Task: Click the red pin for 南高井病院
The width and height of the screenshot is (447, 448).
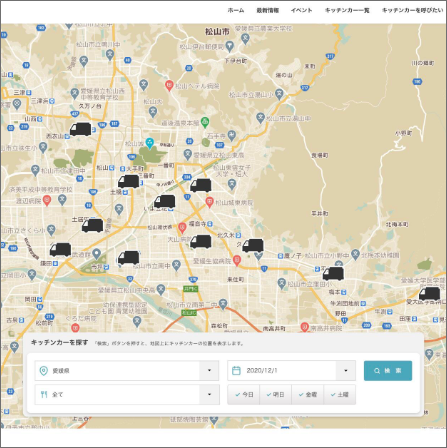Action: click(x=304, y=327)
